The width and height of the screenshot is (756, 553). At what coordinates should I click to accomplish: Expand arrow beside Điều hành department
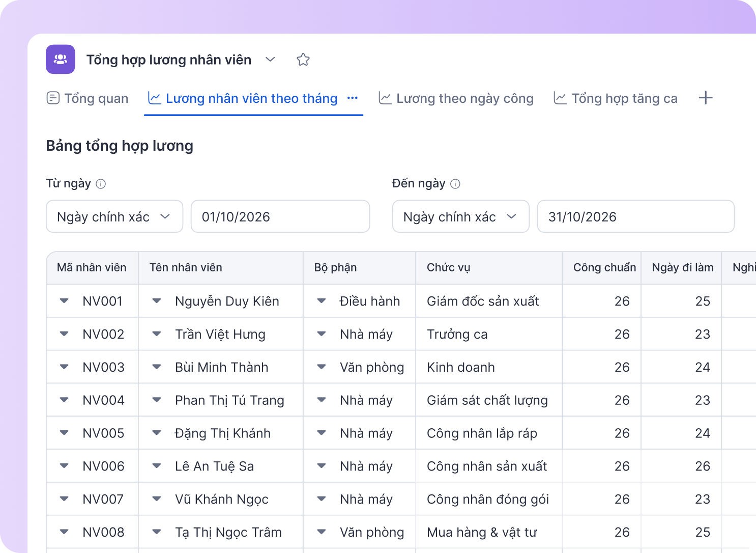pyautogui.click(x=322, y=301)
